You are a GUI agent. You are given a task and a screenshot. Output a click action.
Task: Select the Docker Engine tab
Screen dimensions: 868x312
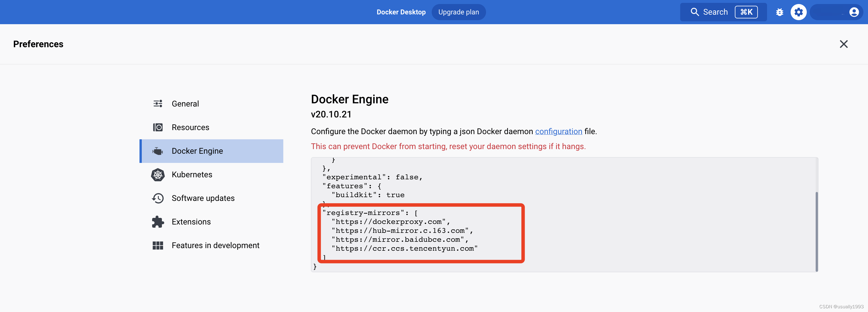coord(212,151)
